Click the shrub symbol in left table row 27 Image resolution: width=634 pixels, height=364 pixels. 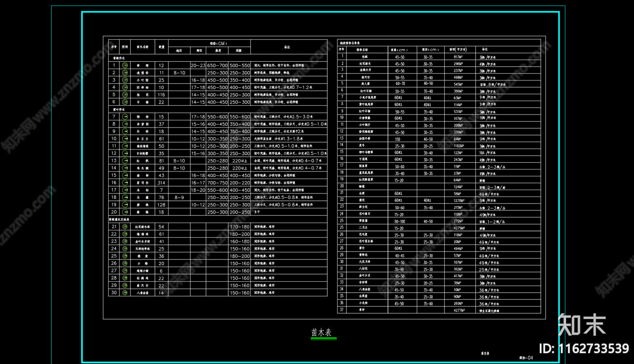(x=125, y=271)
